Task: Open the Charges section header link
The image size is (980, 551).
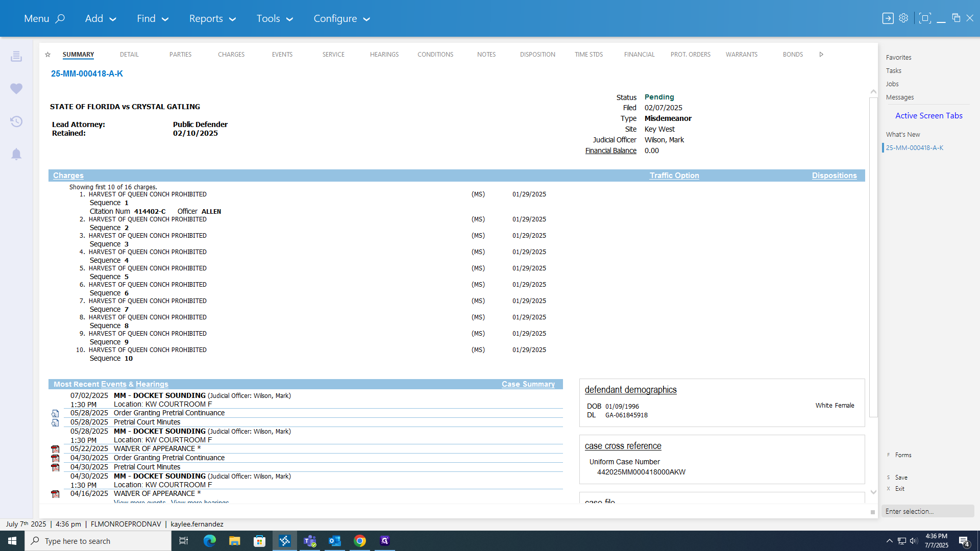Action: [x=68, y=176]
